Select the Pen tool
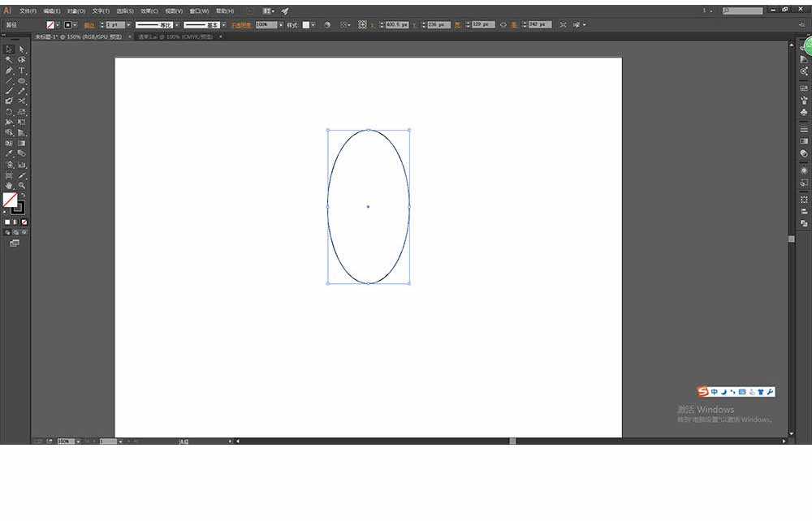Screen dimensions: 812x521 tap(9, 71)
